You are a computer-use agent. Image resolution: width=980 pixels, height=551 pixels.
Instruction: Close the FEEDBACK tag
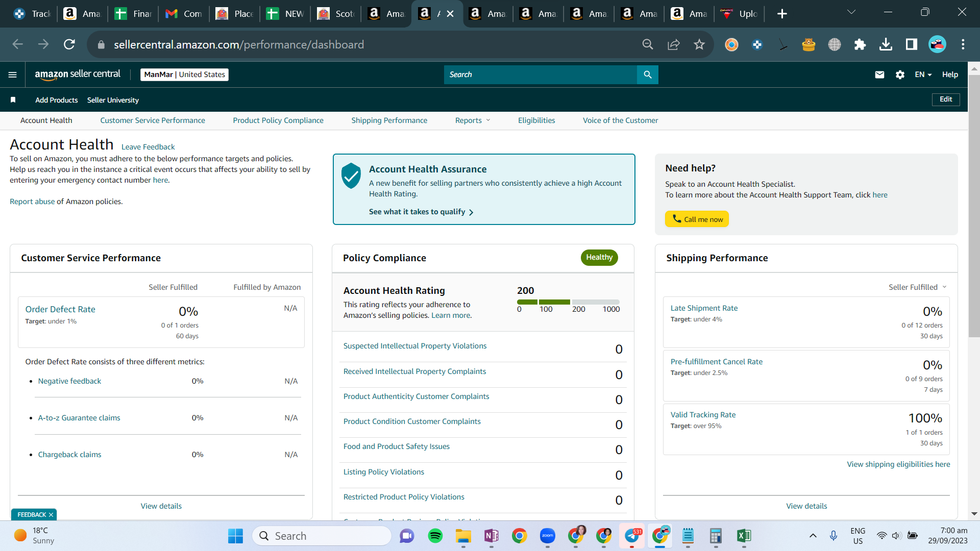[51, 515]
